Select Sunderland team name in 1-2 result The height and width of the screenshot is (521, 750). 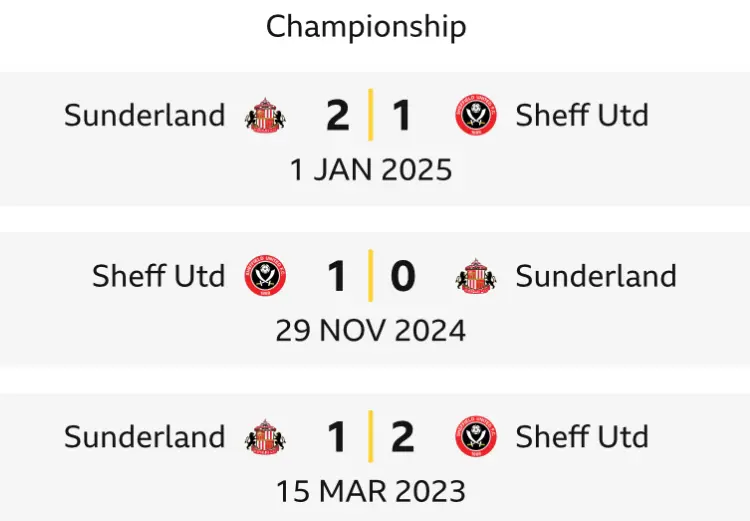click(144, 437)
